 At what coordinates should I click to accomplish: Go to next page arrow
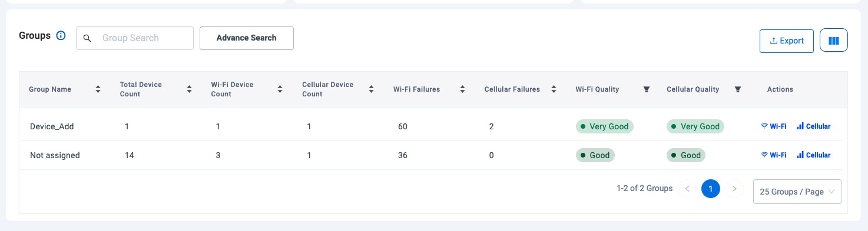click(734, 189)
